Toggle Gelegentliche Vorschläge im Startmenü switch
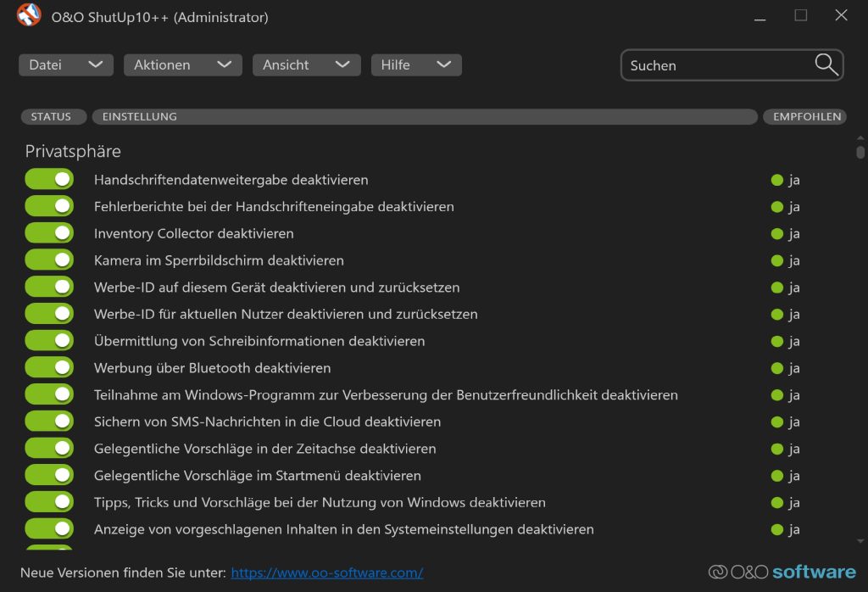 (x=49, y=475)
